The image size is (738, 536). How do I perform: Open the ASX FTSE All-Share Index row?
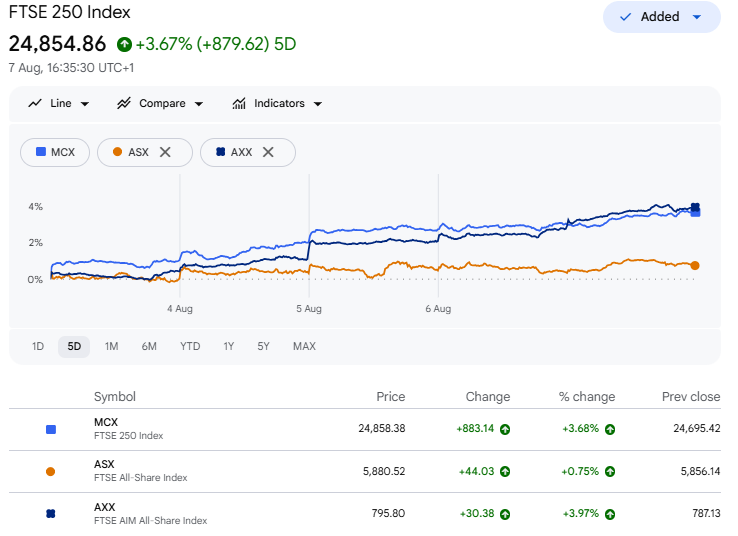coord(365,472)
